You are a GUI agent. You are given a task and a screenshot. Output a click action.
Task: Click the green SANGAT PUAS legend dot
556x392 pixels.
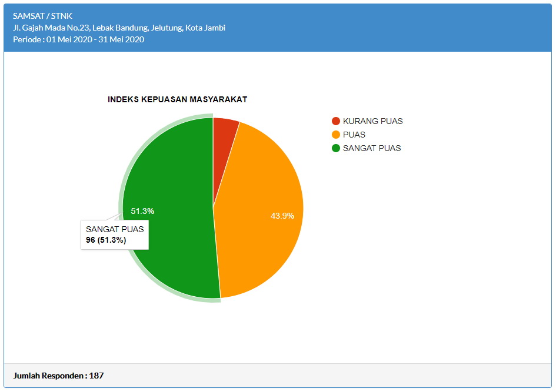[x=336, y=148]
